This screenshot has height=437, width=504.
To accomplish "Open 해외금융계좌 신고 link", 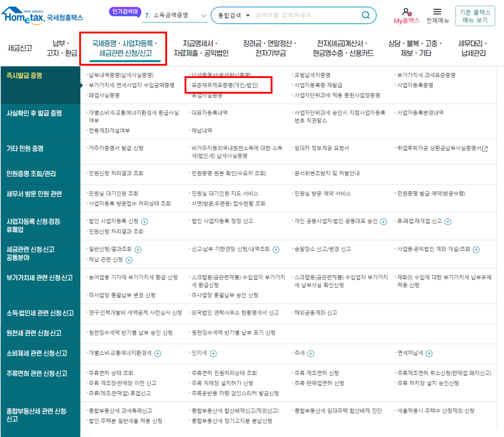I will [x=316, y=313].
